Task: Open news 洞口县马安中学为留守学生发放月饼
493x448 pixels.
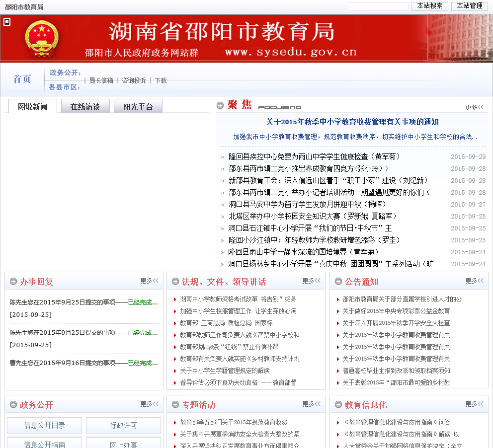Action: click(307, 204)
